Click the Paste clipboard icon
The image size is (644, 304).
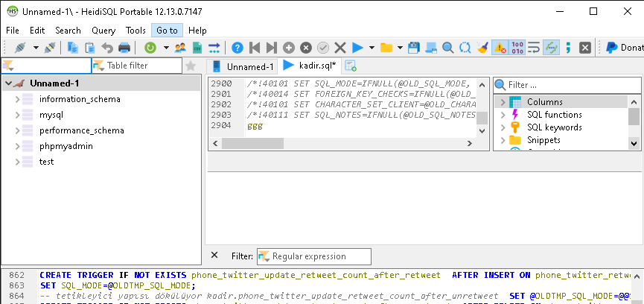point(90,48)
